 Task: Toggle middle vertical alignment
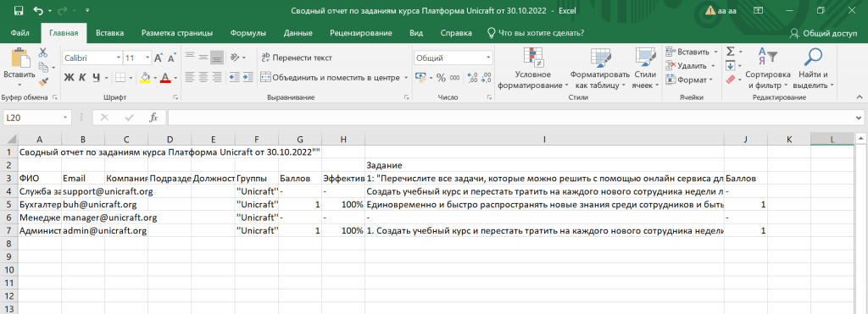[x=203, y=57]
